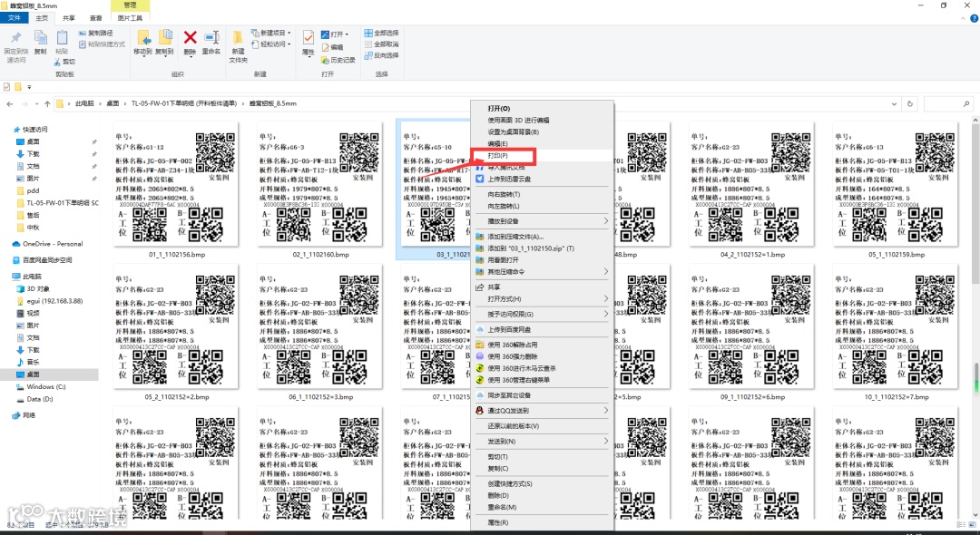Choose 使用画图 3D 进行编辑 in context menu

(542, 120)
